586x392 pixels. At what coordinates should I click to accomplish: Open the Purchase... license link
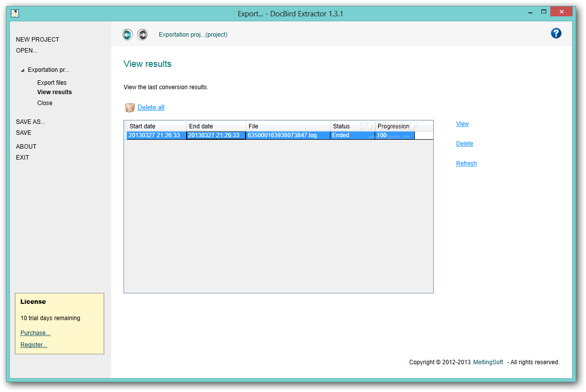pyautogui.click(x=35, y=333)
